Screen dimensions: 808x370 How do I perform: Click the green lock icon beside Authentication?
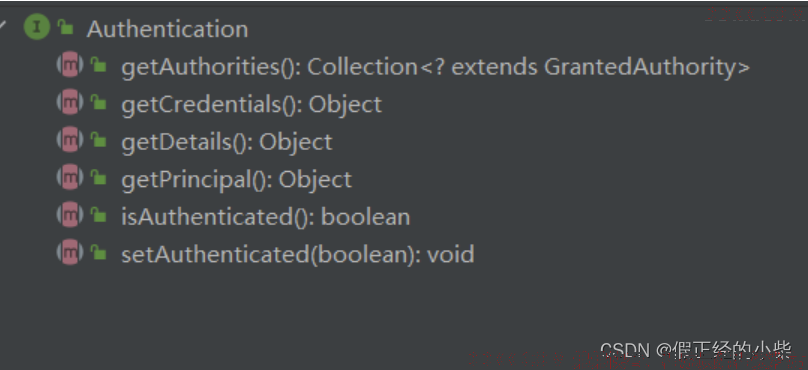65,27
